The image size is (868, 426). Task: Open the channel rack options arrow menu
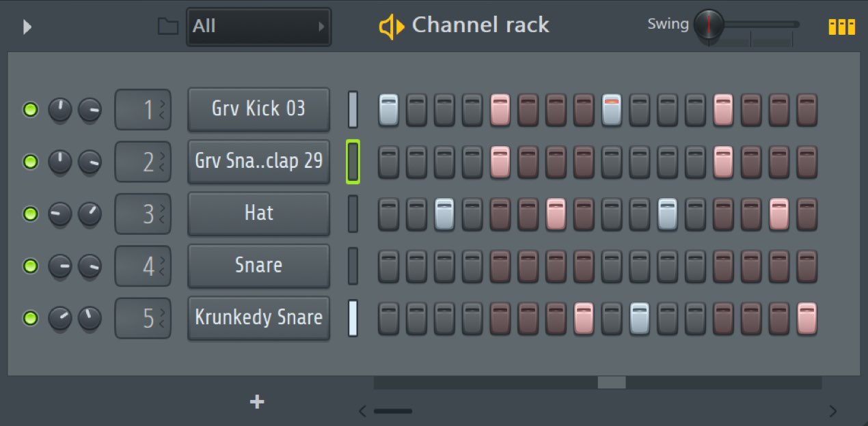pyautogui.click(x=27, y=27)
